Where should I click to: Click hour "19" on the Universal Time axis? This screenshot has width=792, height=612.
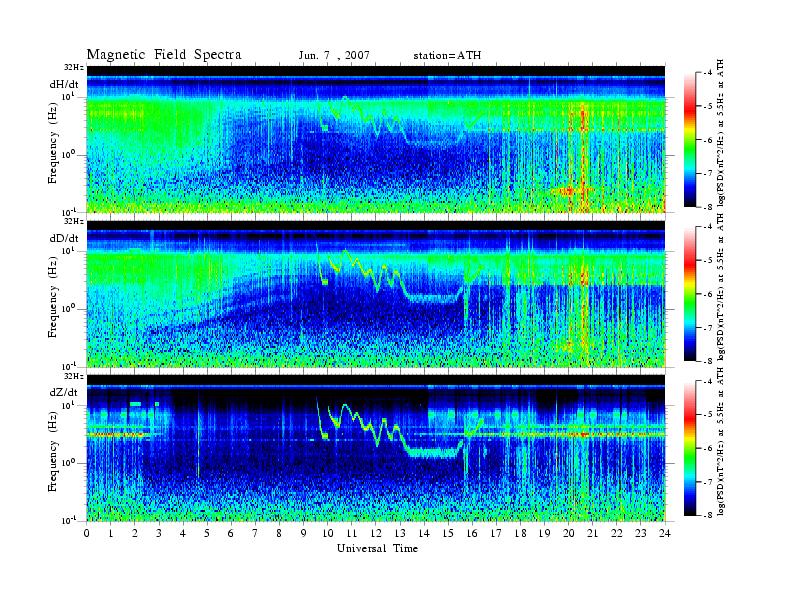(544, 534)
